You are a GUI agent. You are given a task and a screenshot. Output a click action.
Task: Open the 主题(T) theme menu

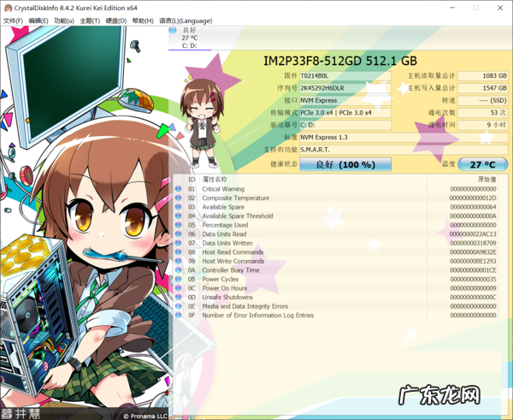click(90, 21)
